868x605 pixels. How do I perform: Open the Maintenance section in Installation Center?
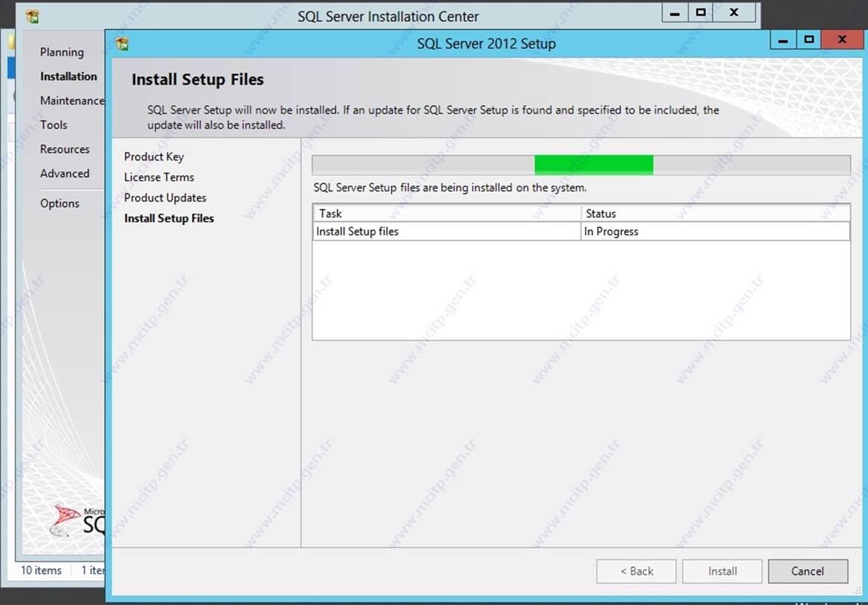click(72, 100)
